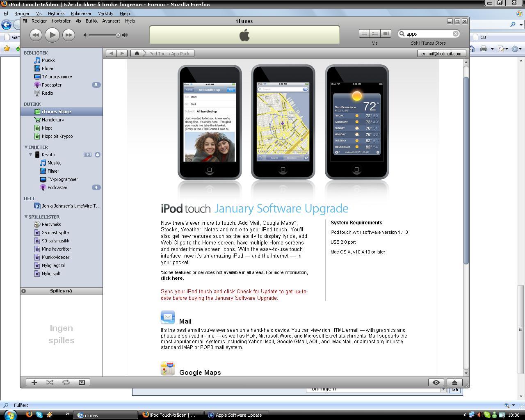
Task: Switch to iPod Touch-tråden Firefox taskbar button
Action: 171,415
